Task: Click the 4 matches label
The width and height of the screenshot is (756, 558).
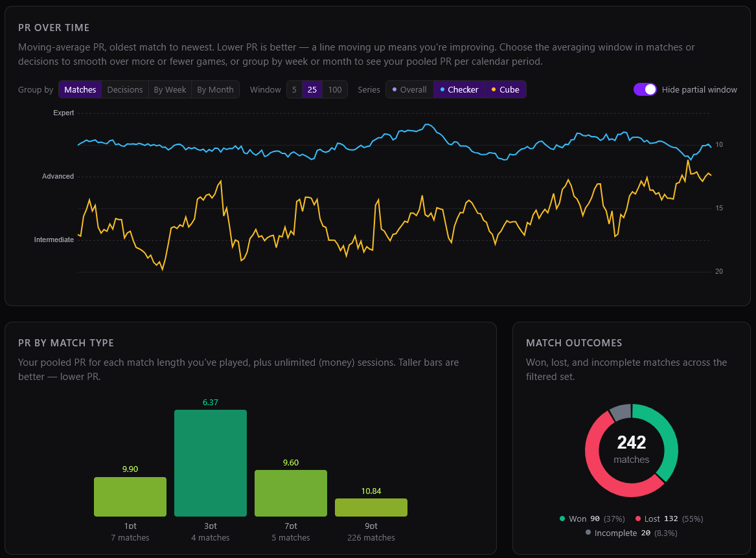Action: tap(210, 538)
